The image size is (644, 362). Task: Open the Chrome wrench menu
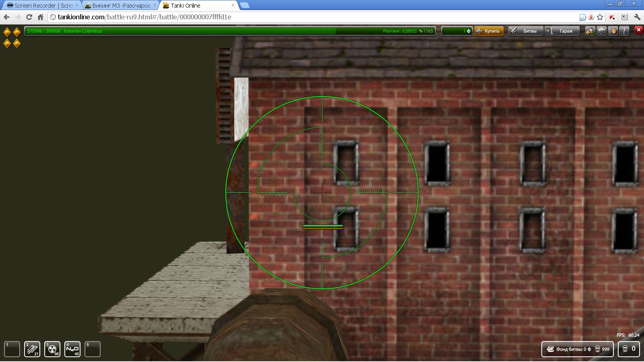click(x=637, y=17)
